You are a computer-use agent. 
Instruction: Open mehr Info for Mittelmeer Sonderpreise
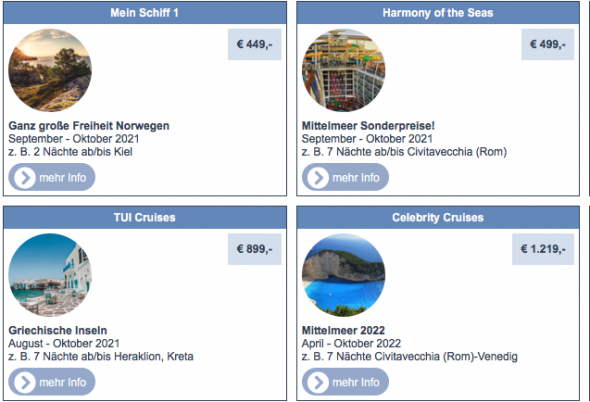coord(345,177)
